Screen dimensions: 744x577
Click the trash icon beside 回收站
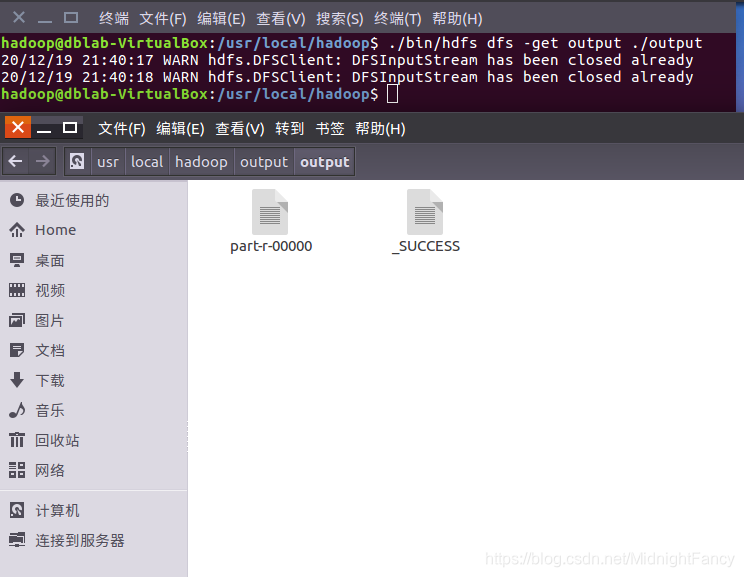point(17,440)
